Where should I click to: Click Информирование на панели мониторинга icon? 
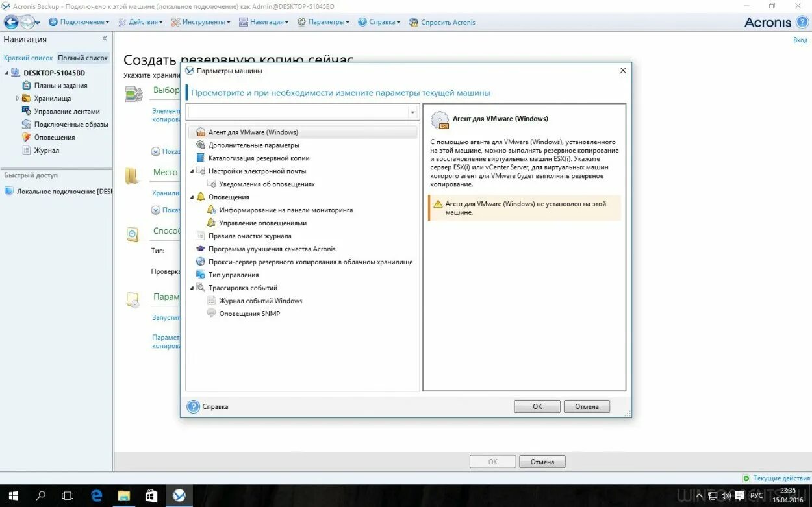[x=211, y=210]
